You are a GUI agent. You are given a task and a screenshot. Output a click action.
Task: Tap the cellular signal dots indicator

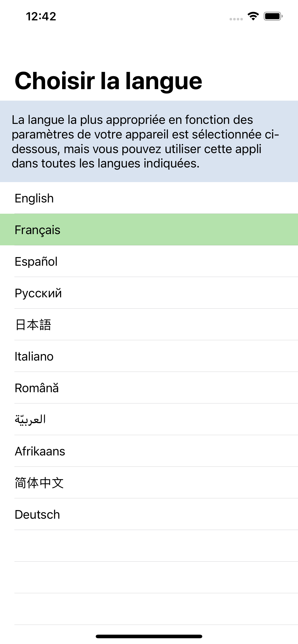pos(236,19)
